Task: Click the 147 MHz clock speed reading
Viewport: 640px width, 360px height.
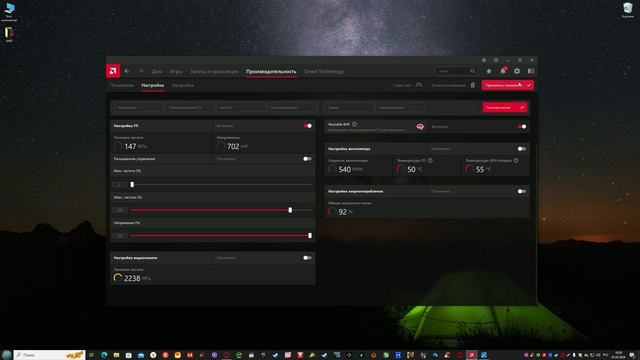Action: (130, 146)
